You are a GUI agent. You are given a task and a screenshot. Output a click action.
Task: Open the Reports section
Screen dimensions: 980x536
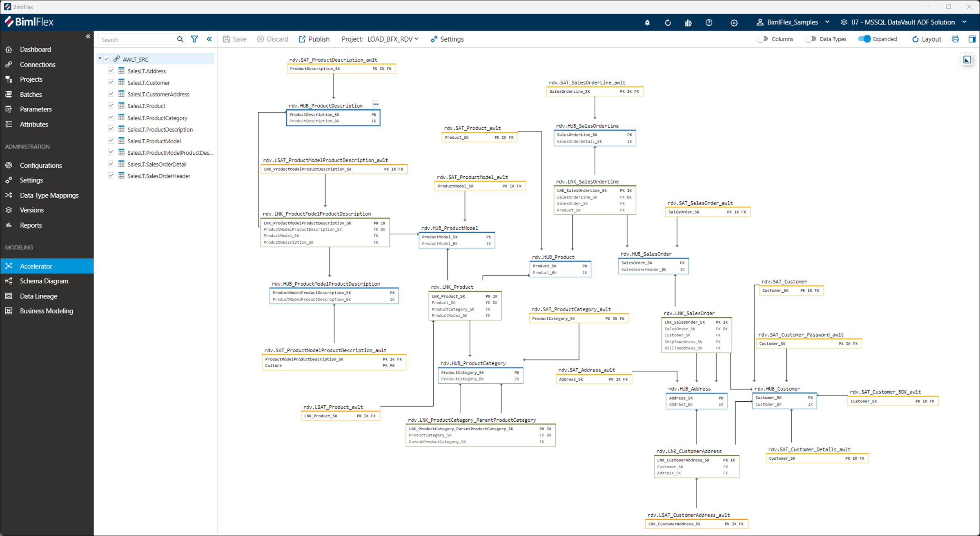tap(31, 225)
